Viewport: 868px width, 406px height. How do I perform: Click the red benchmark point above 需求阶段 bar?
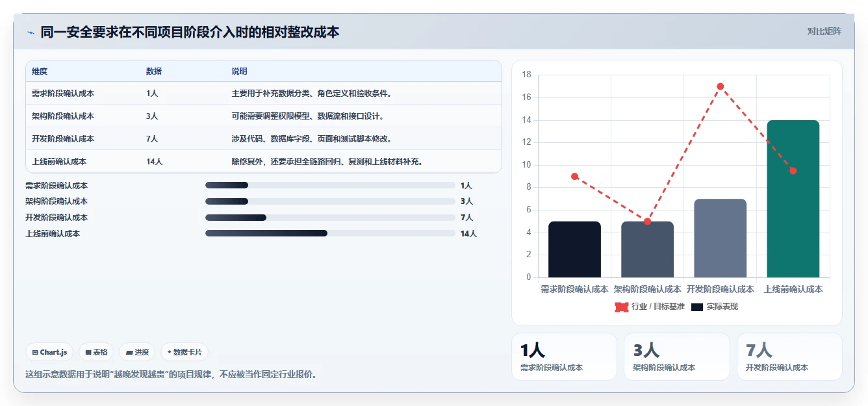pos(575,177)
